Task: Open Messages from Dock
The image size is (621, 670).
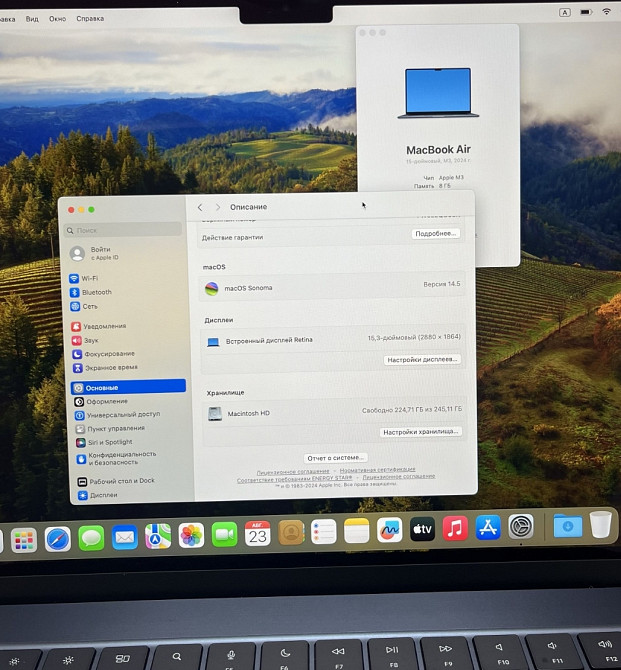Action: coord(91,538)
